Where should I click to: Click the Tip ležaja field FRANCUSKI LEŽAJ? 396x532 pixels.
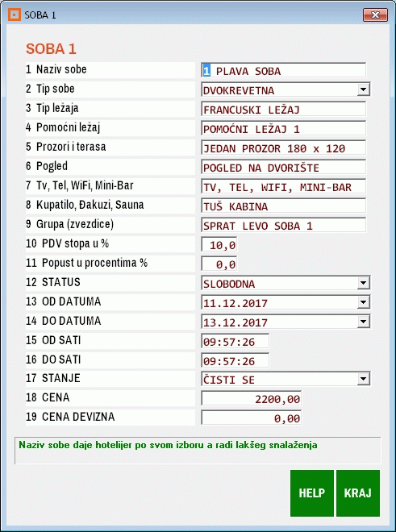tap(284, 110)
